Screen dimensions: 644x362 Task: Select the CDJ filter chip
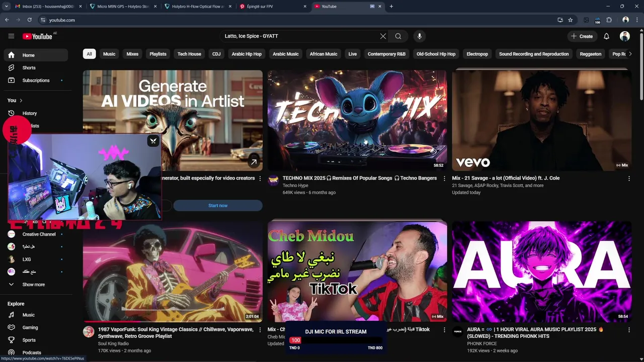pos(216,54)
